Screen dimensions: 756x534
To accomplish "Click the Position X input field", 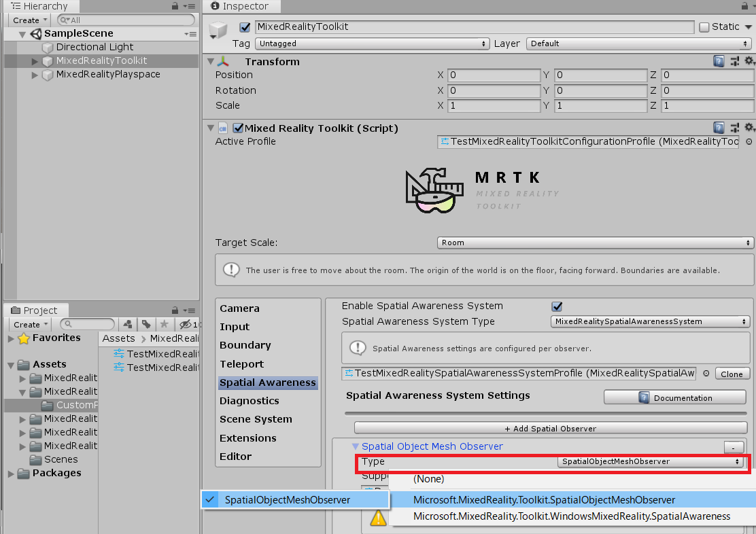I will (x=494, y=75).
